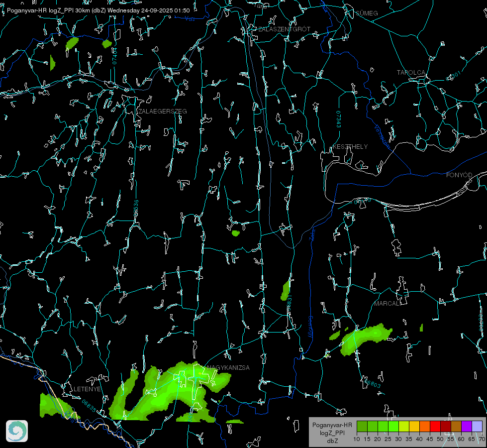Pick the purple 60-65 dBZ legend swatch
The width and height of the screenshot is (487, 448).
tap(467, 426)
